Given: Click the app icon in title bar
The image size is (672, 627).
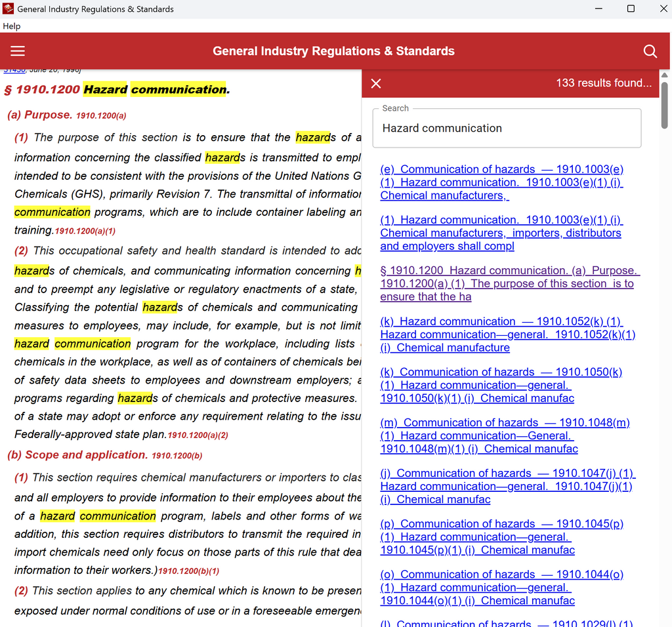Looking at the screenshot, I should click(x=8, y=9).
